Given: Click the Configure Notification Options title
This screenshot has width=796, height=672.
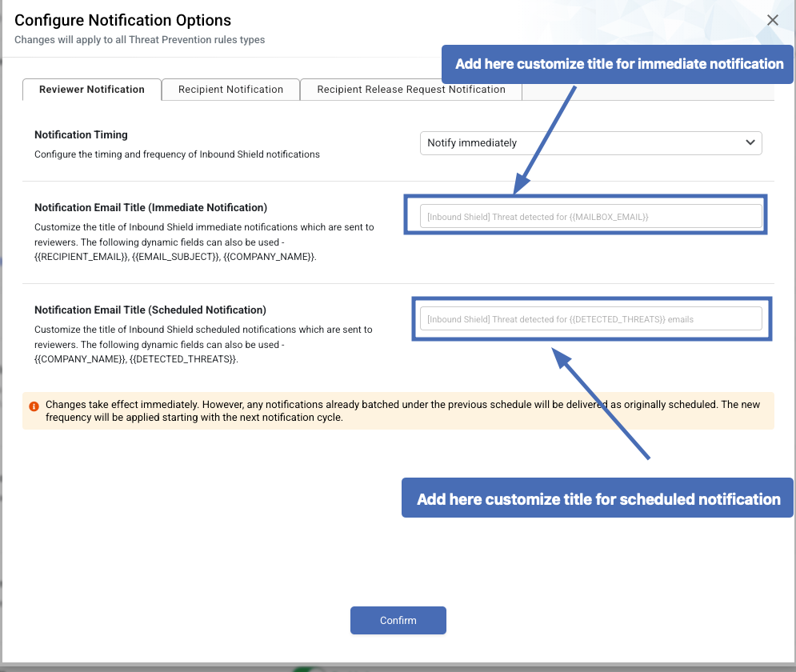Looking at the screenshot, I should pyautogui.click(x=122, y=20).
